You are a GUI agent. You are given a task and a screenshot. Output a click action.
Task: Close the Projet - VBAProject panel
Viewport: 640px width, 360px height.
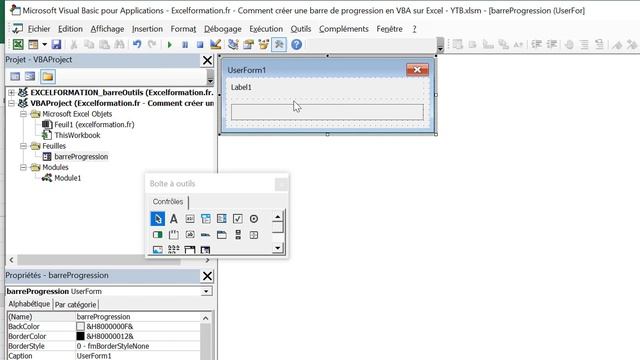[207, 60]
